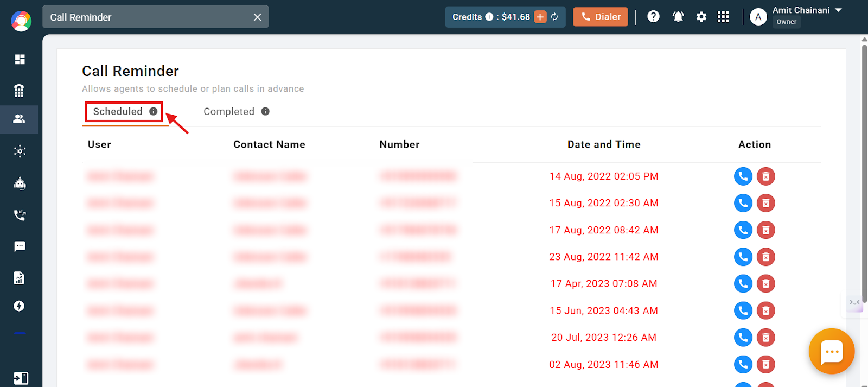Open settings gear icon
The width and height of the screenshot is (868, 387).
[x=701, y=17]
